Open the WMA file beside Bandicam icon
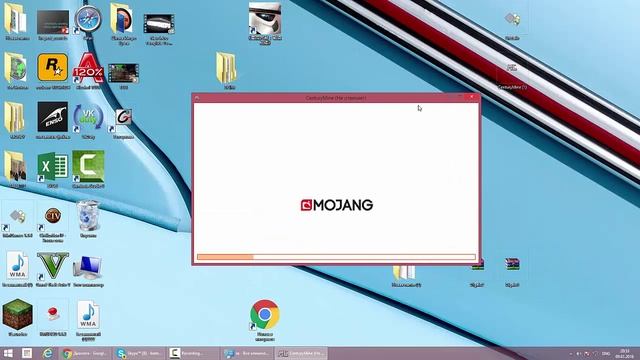The height and width of the screenshot is (360, 640). click(x=88, y=315)
